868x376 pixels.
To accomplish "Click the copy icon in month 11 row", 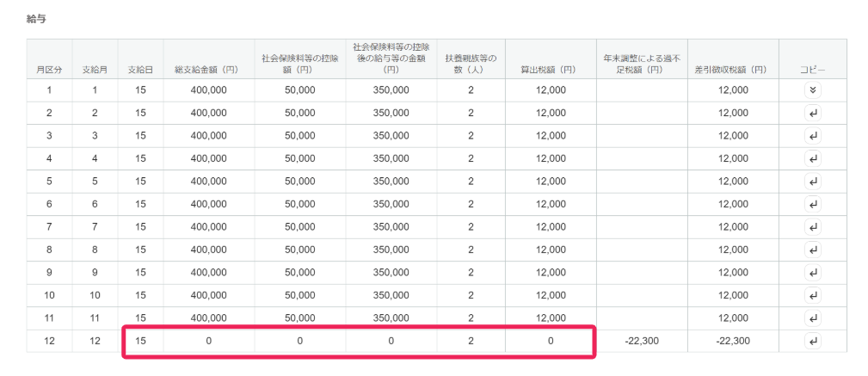I will click(813, 318).
